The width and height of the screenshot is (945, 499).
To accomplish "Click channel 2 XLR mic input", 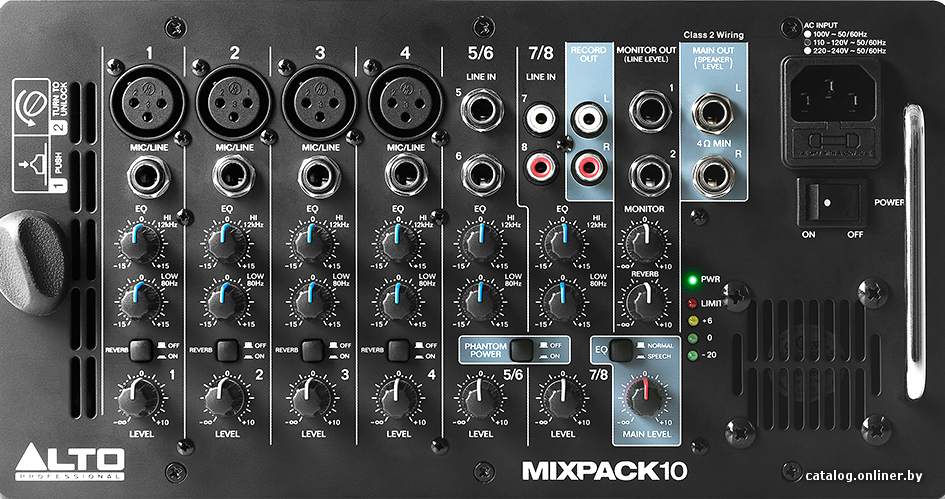I will (233, 102).
